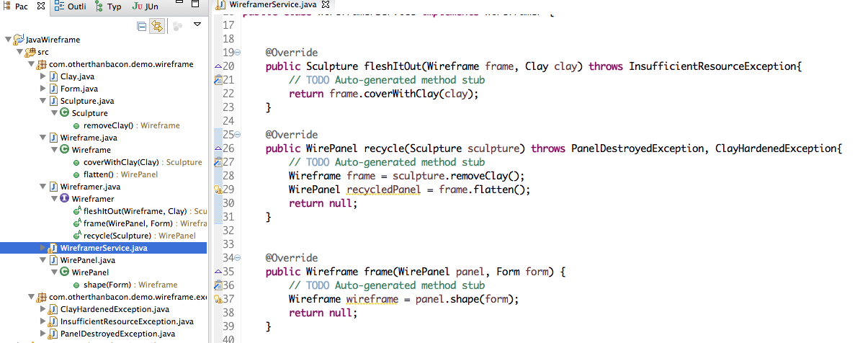868x343 pixels.
Task: Click the PanelDestroyedException.java file icon
Action: (53, 334)
